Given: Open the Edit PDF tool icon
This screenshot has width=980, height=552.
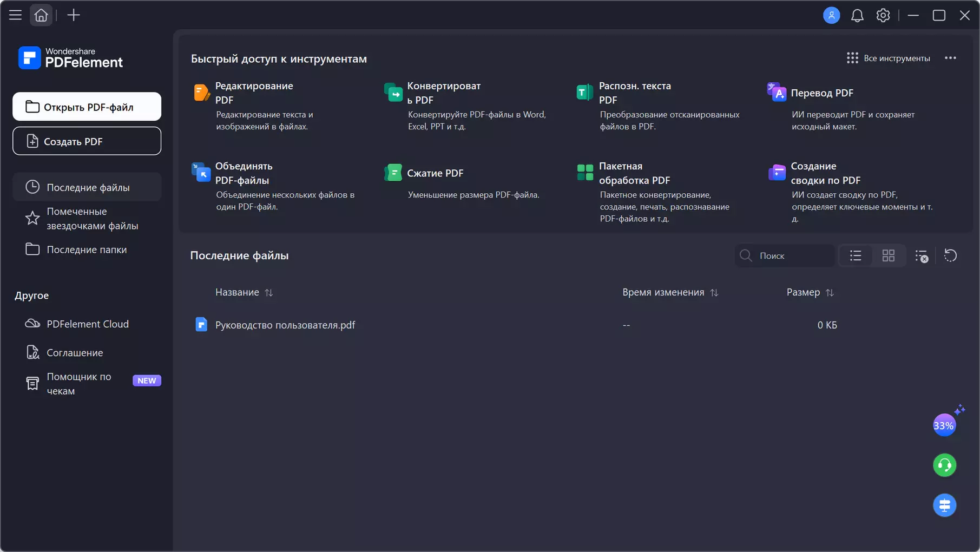Looking at the screenshot, I should coord(201,93).
